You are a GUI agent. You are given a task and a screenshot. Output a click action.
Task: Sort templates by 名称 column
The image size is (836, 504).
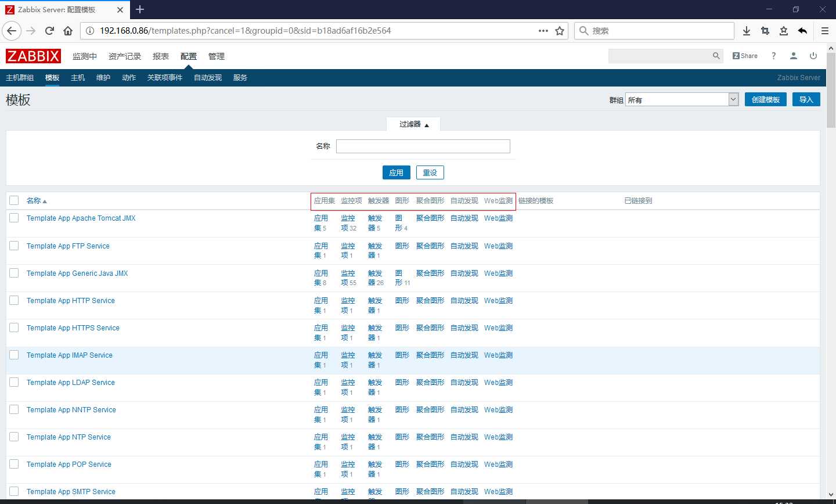pos(37,201)
